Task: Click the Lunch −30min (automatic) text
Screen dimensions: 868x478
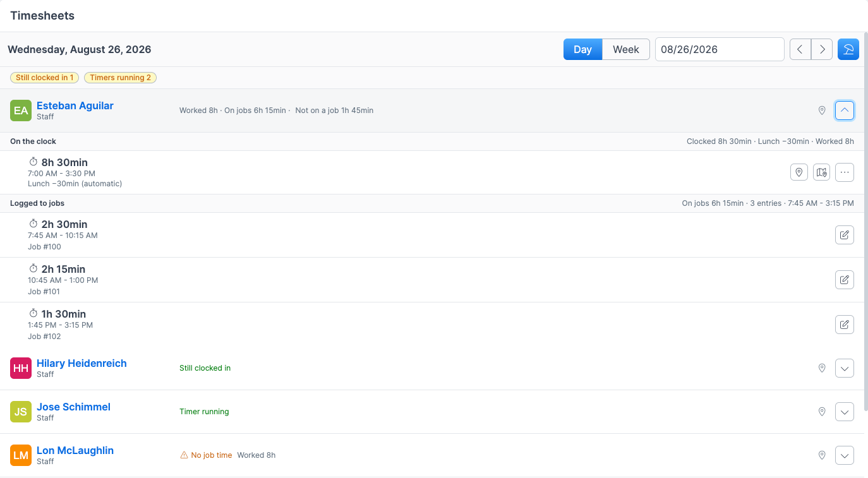Action: (x=75, y=184)
